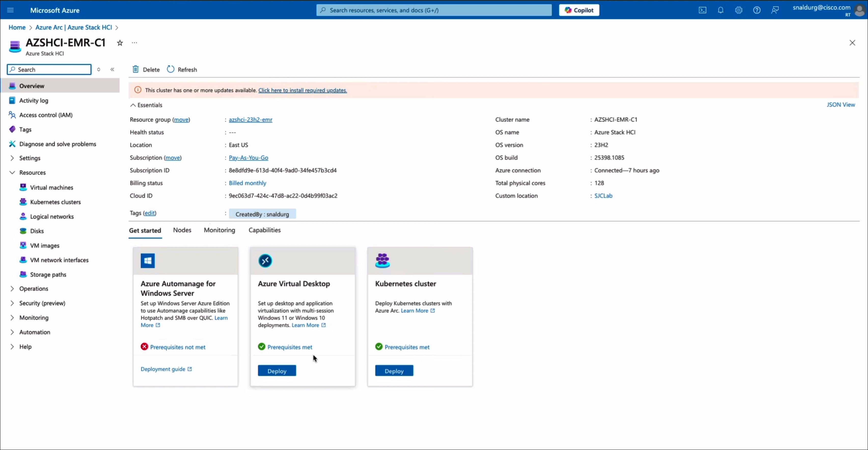
Task: Deploy Azure Virtual Desktop
Action: pyautogui.click(x=277, y=371)
